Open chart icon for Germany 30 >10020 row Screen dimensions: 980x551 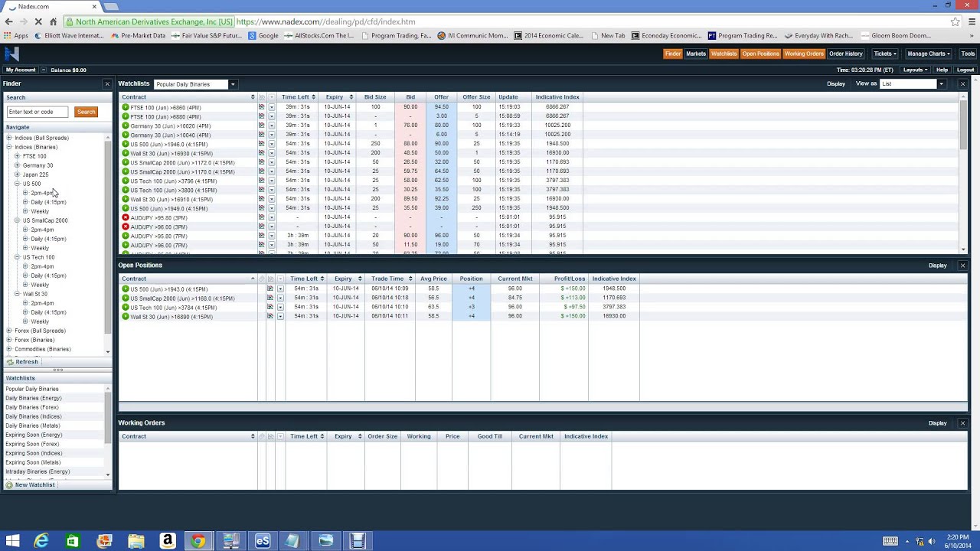261,126
